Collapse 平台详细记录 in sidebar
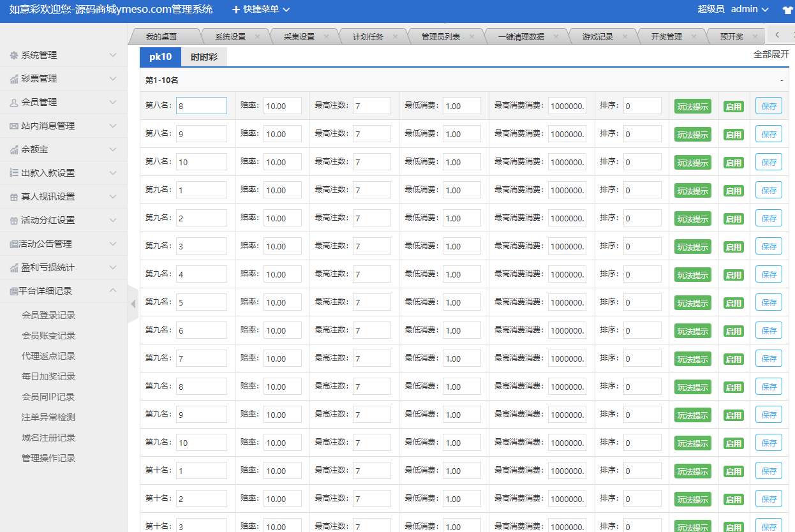This screenshot has width=795, height=532. click(x=64, y=291)
